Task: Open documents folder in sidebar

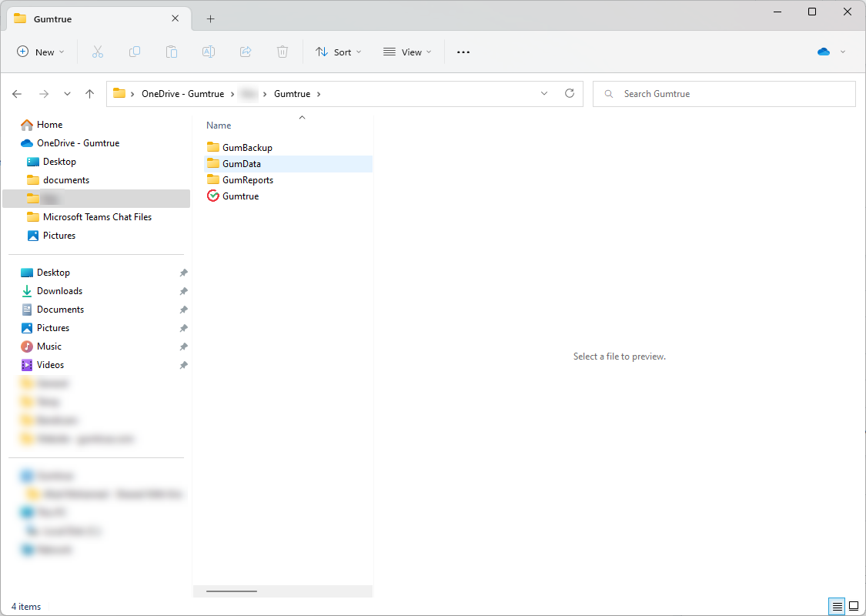Action: [58, 180]
